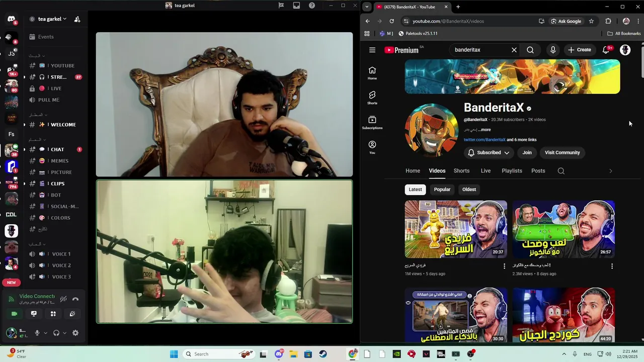Open twitter.com/BanderitaX link
Image resolution: width=644 pixels, height=362 pixels.
(485, 140)
